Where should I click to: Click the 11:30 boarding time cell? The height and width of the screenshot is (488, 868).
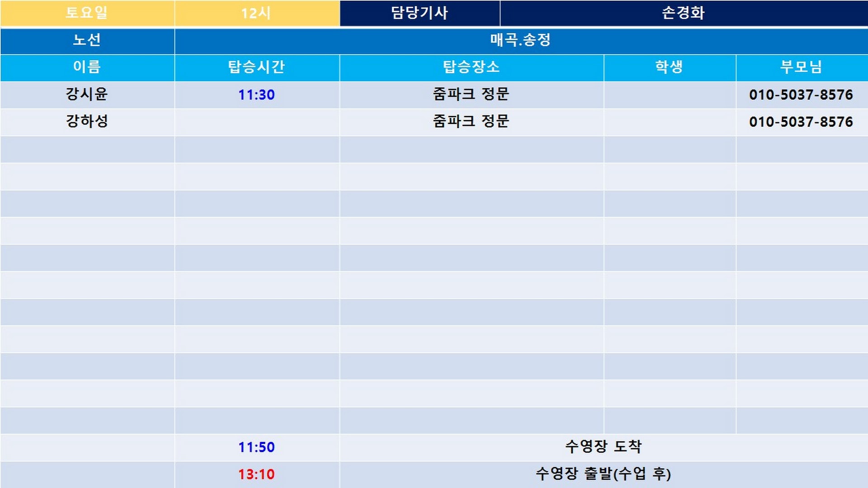(x=256, y=95)
